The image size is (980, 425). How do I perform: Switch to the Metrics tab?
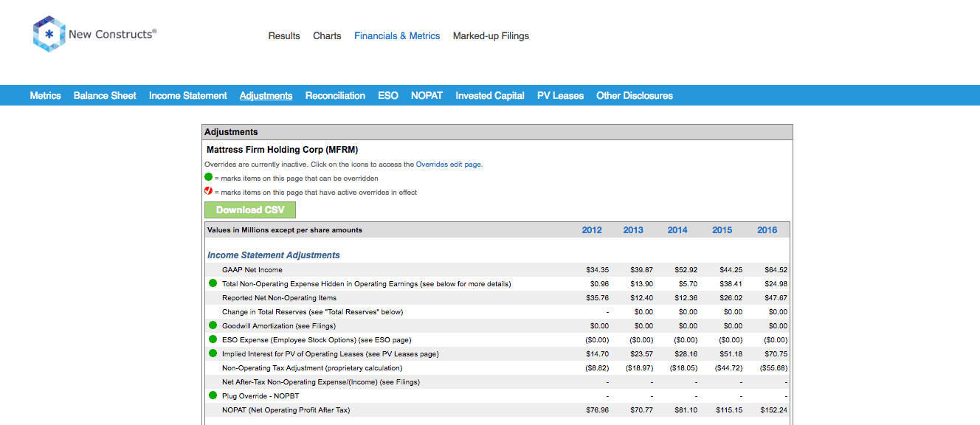coord(45,95)
